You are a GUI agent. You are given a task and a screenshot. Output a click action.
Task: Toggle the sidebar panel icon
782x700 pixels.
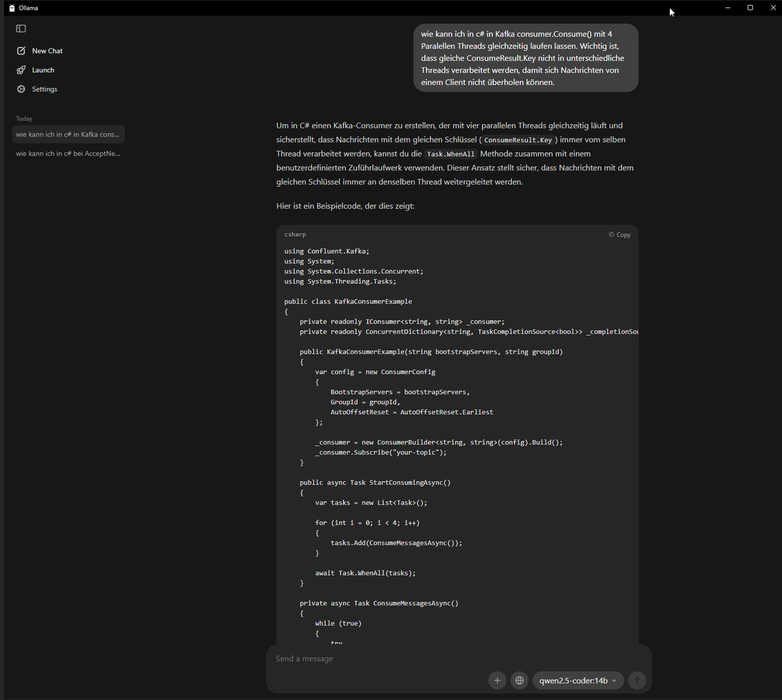pyautogui.click(x=21, y=29)
